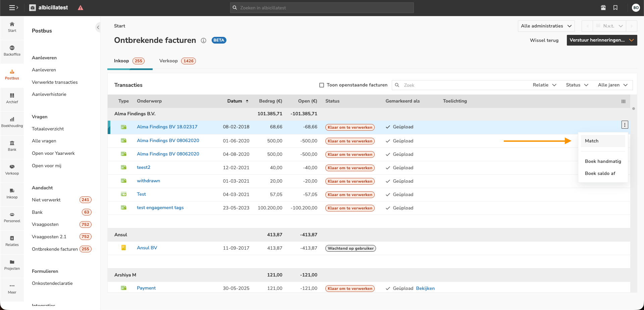Switch to the Verkoop tab
The image size is (644, 310).
tap(168, 61)
